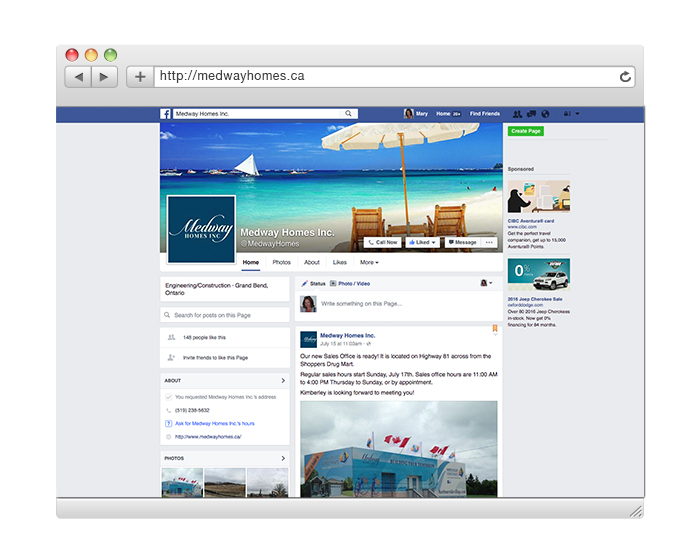
Task: Click the search magnifier in Facebook bar
Action: (x=349, y=114)
